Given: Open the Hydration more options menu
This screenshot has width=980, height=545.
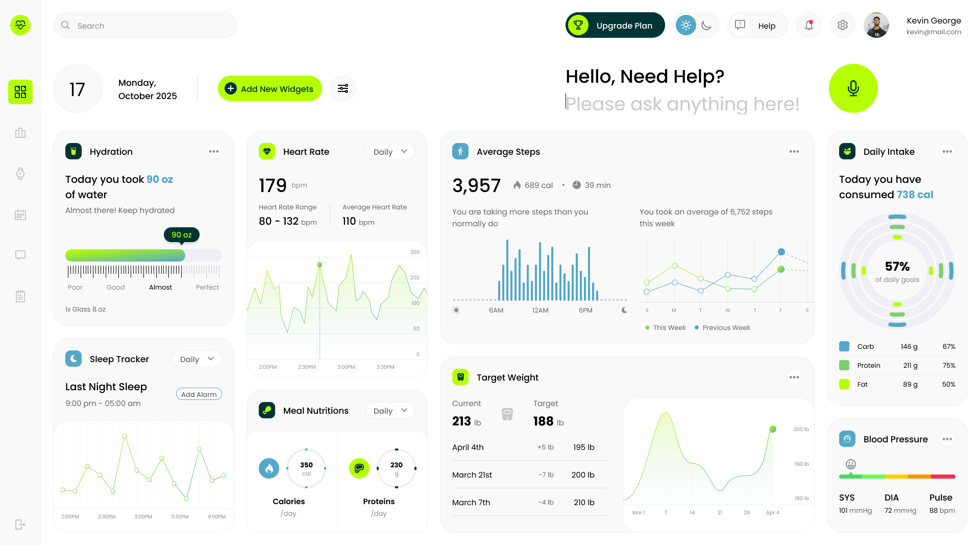Looking at the screenshot, I should pyautogui.click(x=214, y=151).
